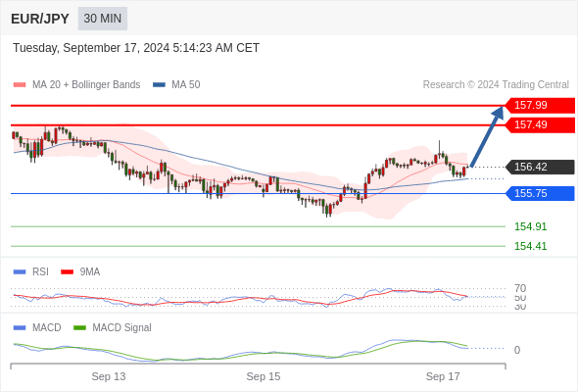Click the 154.41 support level label

[530, 246]
